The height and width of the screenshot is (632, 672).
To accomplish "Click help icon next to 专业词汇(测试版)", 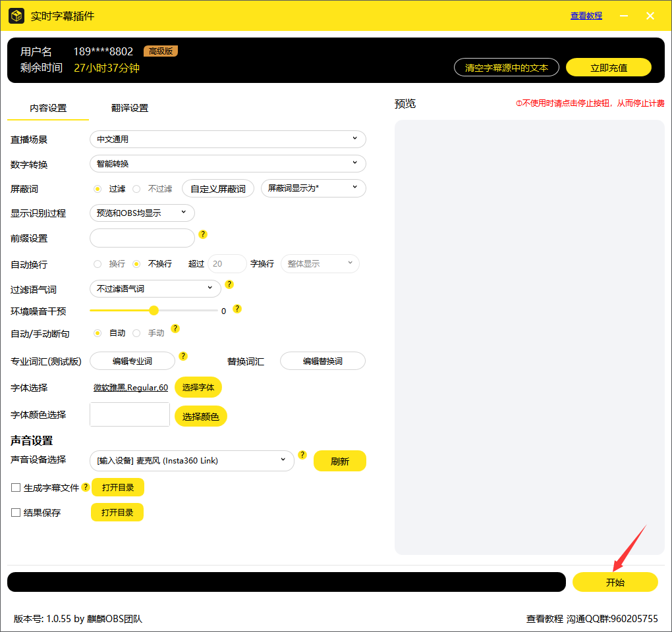I will 183,356.
